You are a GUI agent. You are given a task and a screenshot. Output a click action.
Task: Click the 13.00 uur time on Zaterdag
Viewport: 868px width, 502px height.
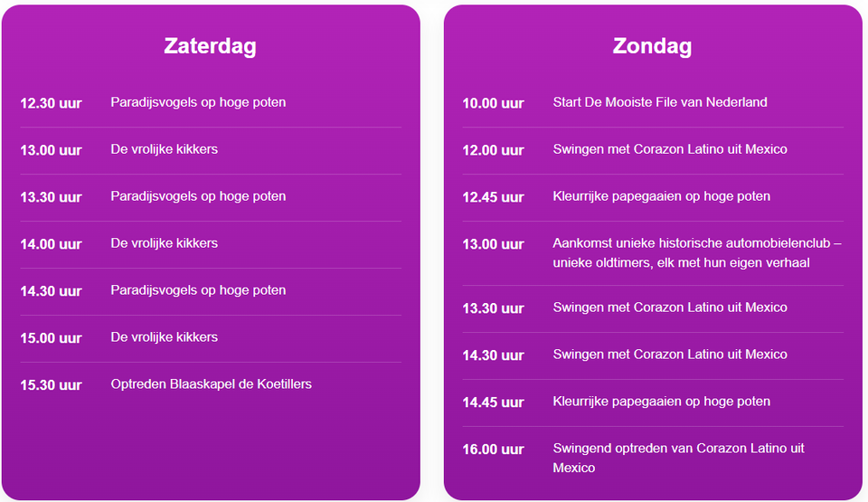click(x=52, y=150)
